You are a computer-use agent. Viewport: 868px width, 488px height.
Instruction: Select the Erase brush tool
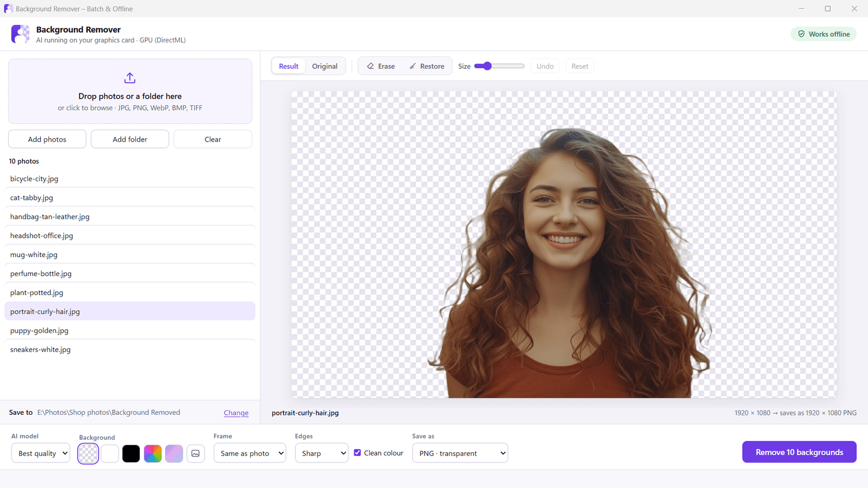coord(381,66)
